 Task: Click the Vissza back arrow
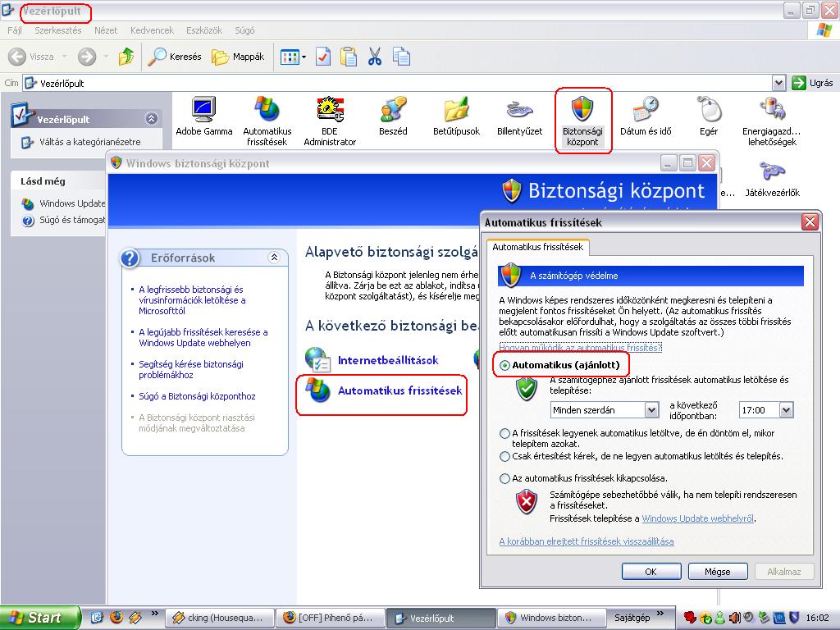click(17, 57)
